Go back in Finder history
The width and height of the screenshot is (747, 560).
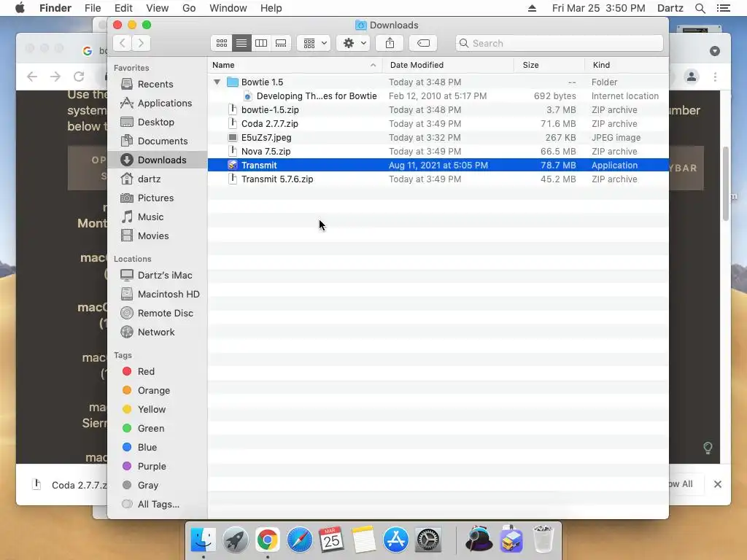[x=123, y=43]
